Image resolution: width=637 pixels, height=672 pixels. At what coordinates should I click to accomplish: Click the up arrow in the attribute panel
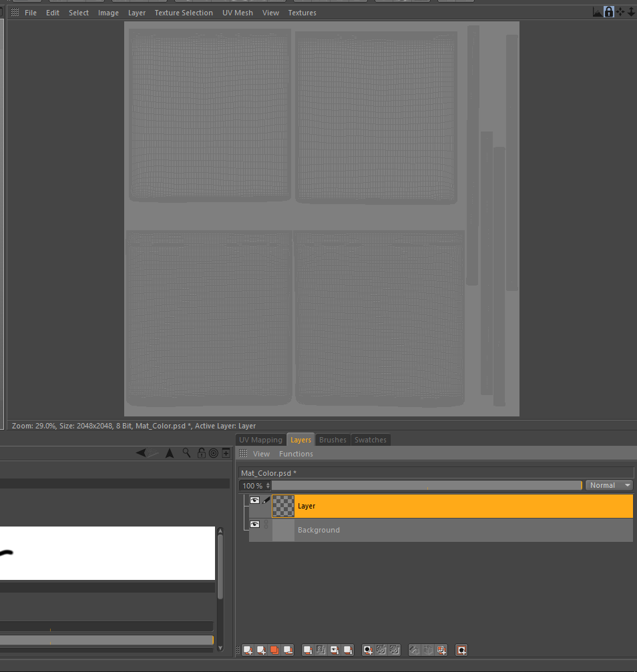tap(170, 453)
